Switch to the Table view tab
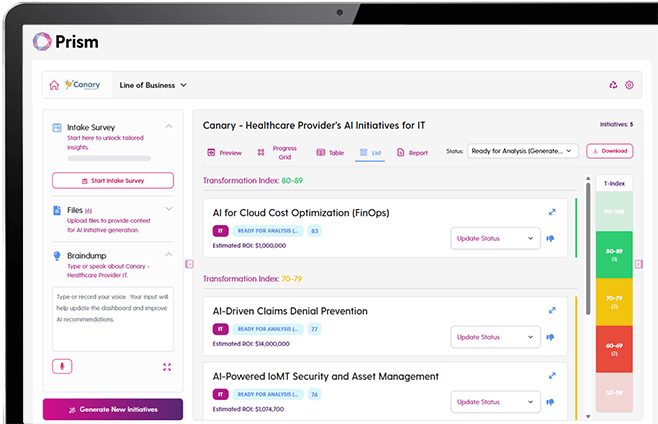The width and height of the screenshot is (658, 424). [330, 153]
